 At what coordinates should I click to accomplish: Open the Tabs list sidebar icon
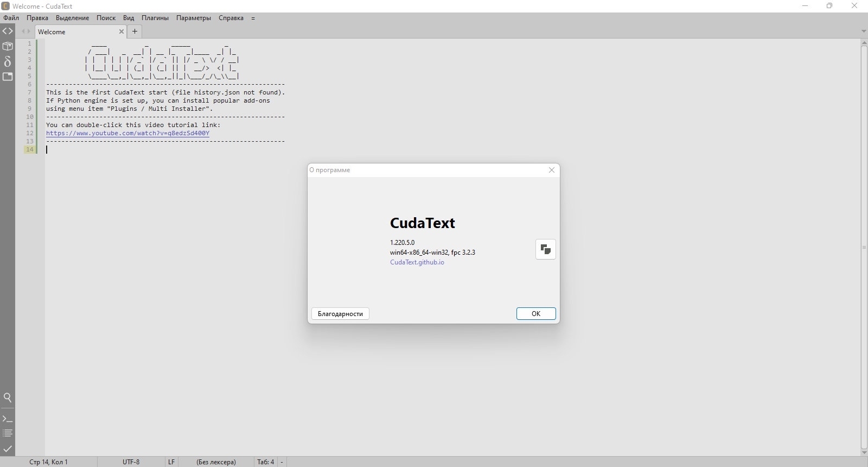(8, 77)
